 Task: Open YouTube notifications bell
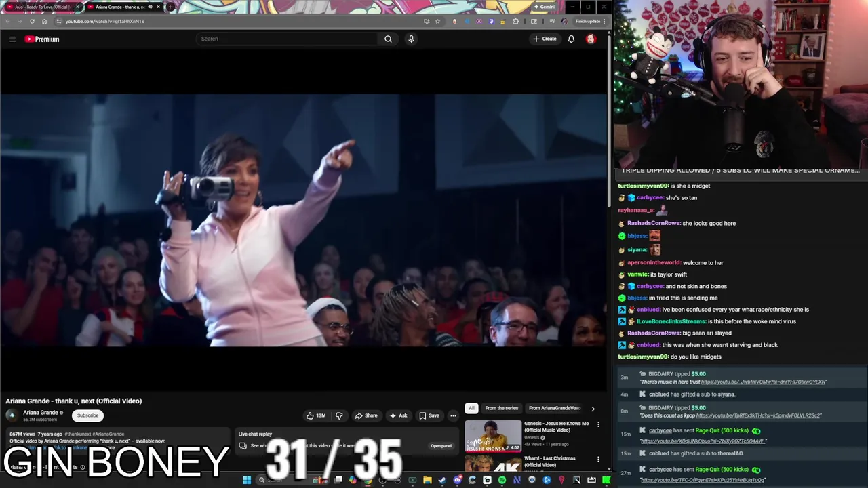571,39
